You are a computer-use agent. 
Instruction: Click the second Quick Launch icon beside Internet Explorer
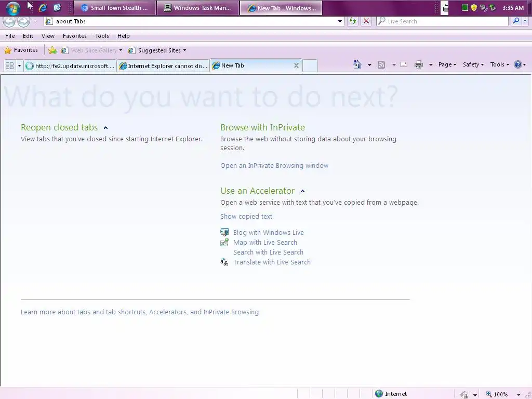click(57, 7)
